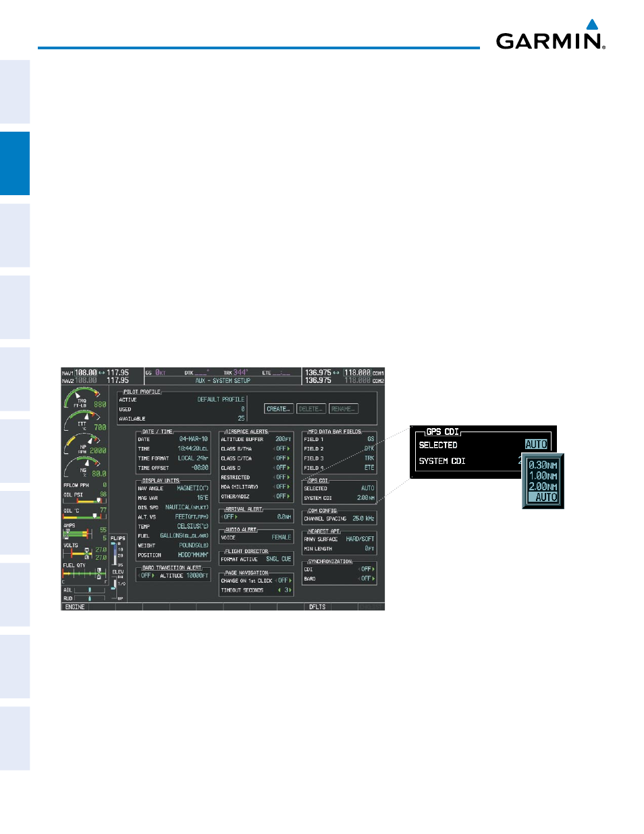Toggle OTHER/ADIZ airspace alert OFF
Screen dimensions: 644x834
[x=282, y=496]
